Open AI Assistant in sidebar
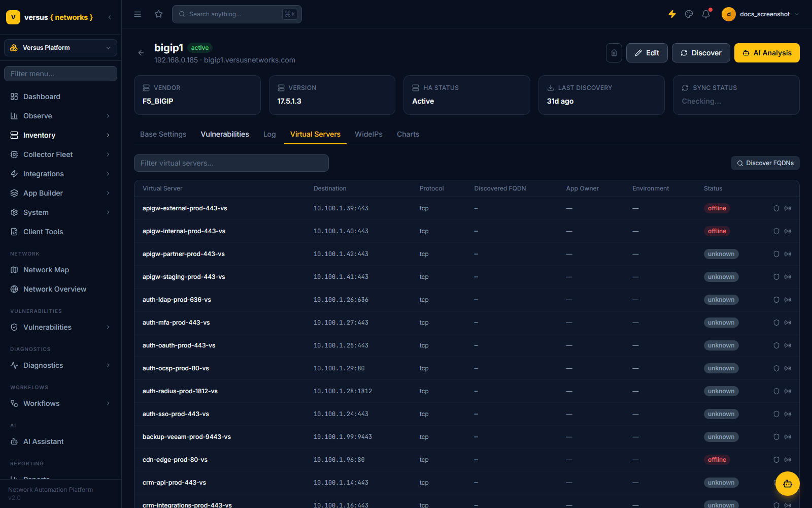 60,441
